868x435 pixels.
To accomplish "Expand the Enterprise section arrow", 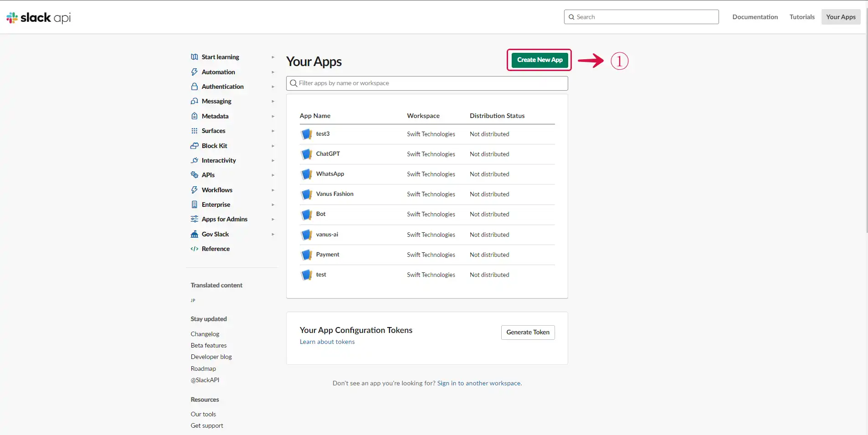I will (x=273, y=205).
